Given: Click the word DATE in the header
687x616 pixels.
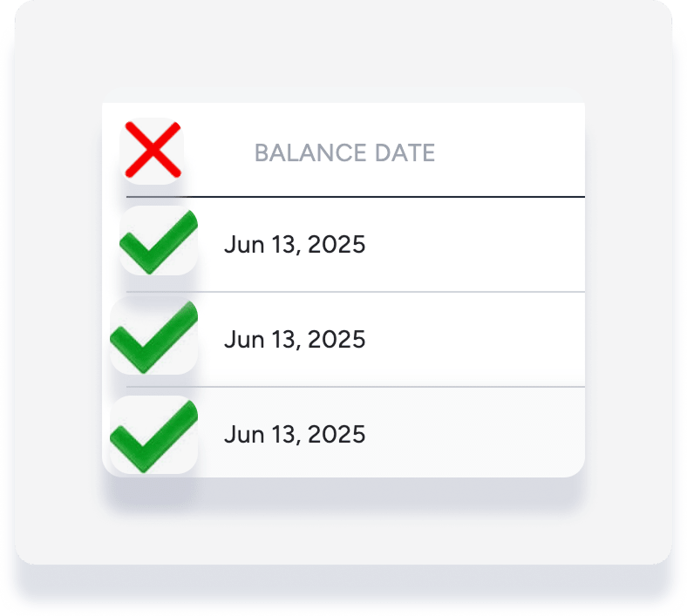Looking at the screenshot, I should pos(405,152).
